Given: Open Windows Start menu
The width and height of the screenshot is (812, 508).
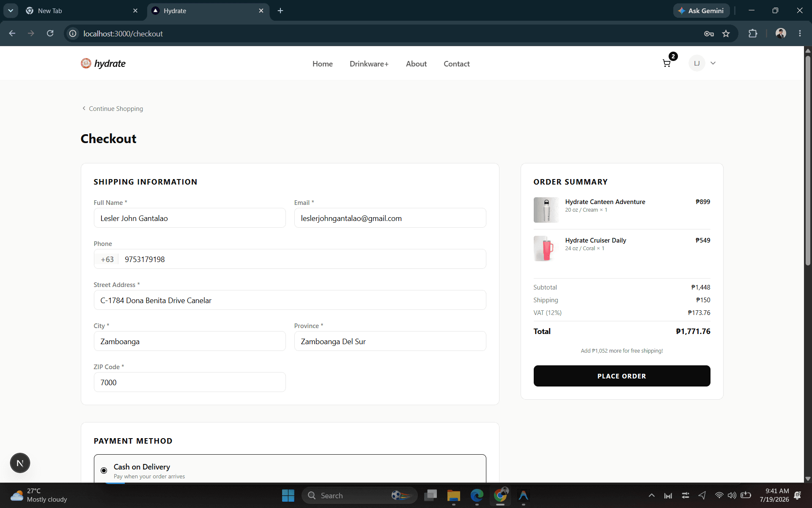Looking at the screenshot, I should coord(288,495).
